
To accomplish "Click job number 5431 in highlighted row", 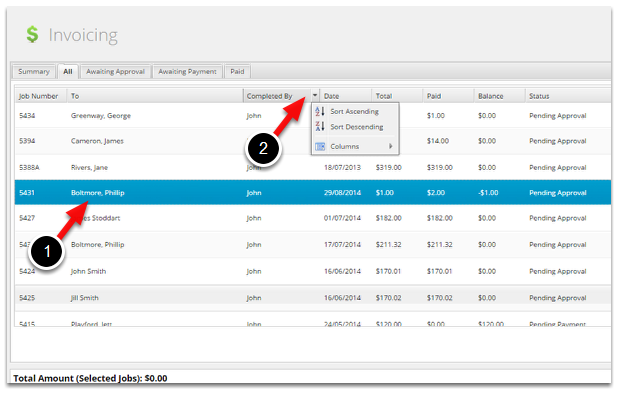I will click(x=27, y=193).
